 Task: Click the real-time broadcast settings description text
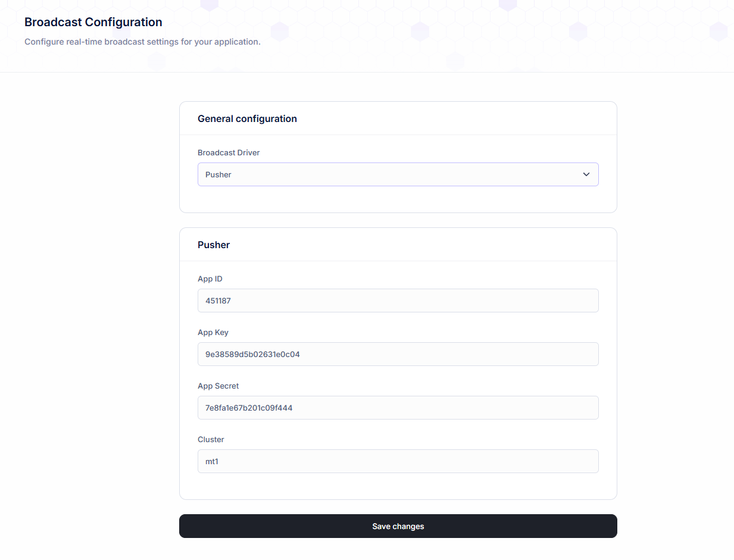142,42
